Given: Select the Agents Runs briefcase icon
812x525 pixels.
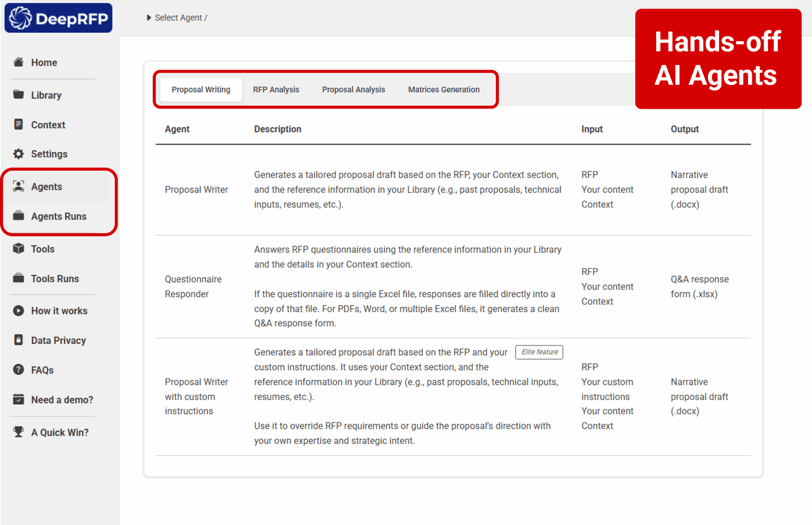Looking at the screenshot, I should coord(18,216).
